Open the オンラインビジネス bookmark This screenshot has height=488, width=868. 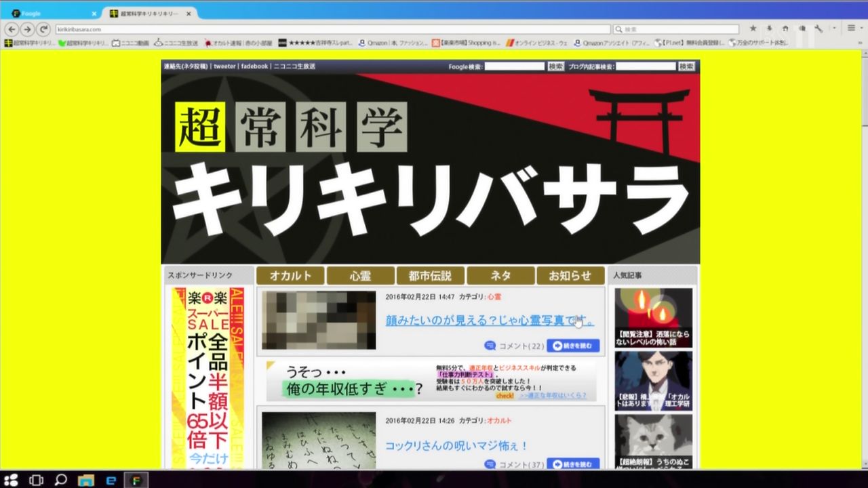click(536, 43)
